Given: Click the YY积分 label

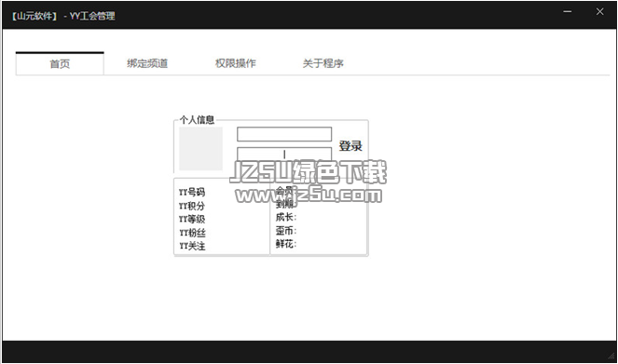Looking at the screenshot, I should point(192,206).
